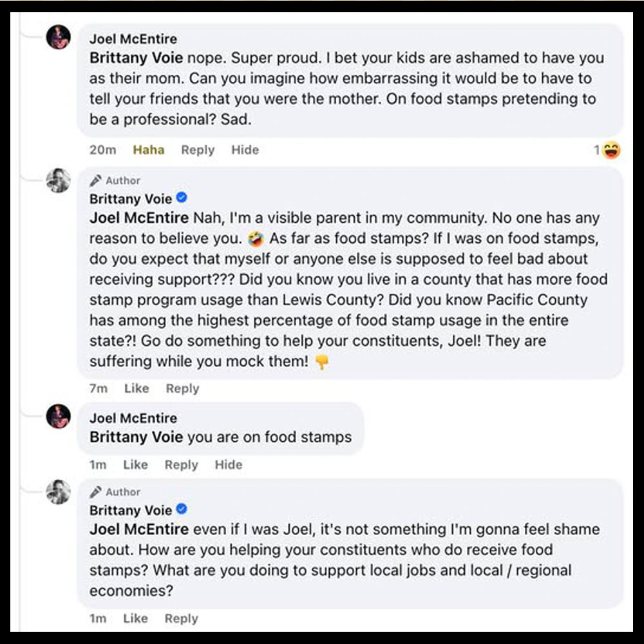
Task: Open Brittany Voie's avatar on the last comment
Action: click(x=59, y=492)
